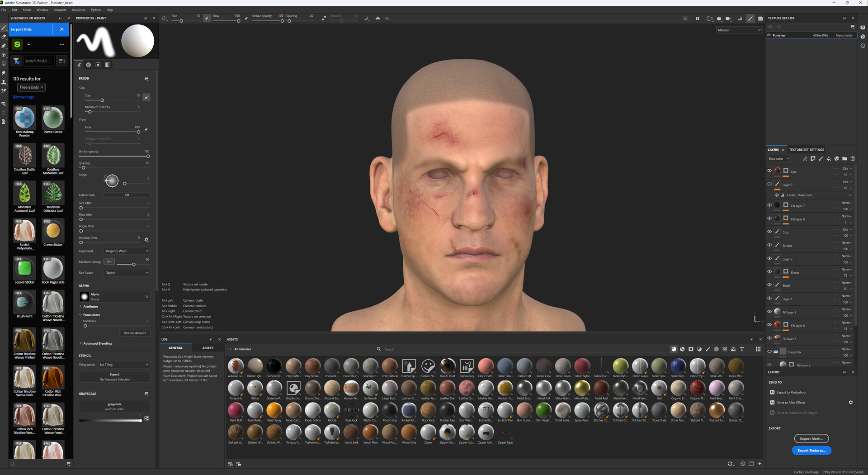Open the history clock icon on right edge
Viewport: 868px width, 475px height.
[863, 46]
